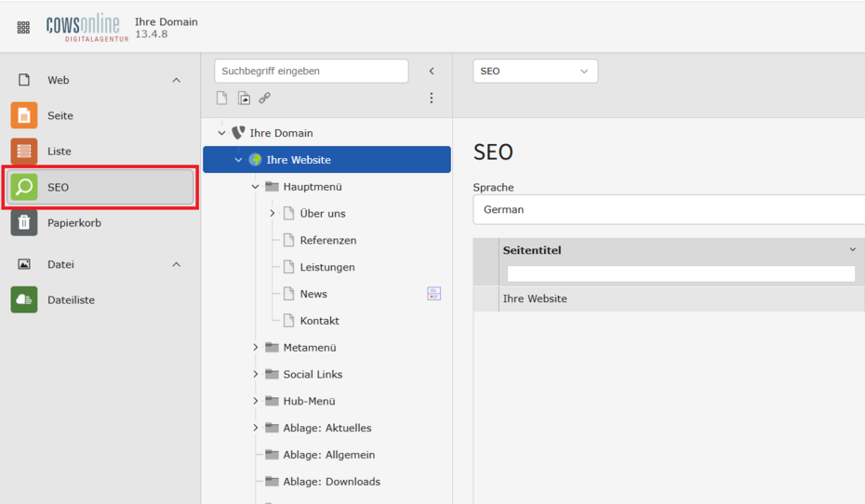Open the Seite module
Image resolution: width=865 pixels, height=504 pixels.
[x=60, y=115]
